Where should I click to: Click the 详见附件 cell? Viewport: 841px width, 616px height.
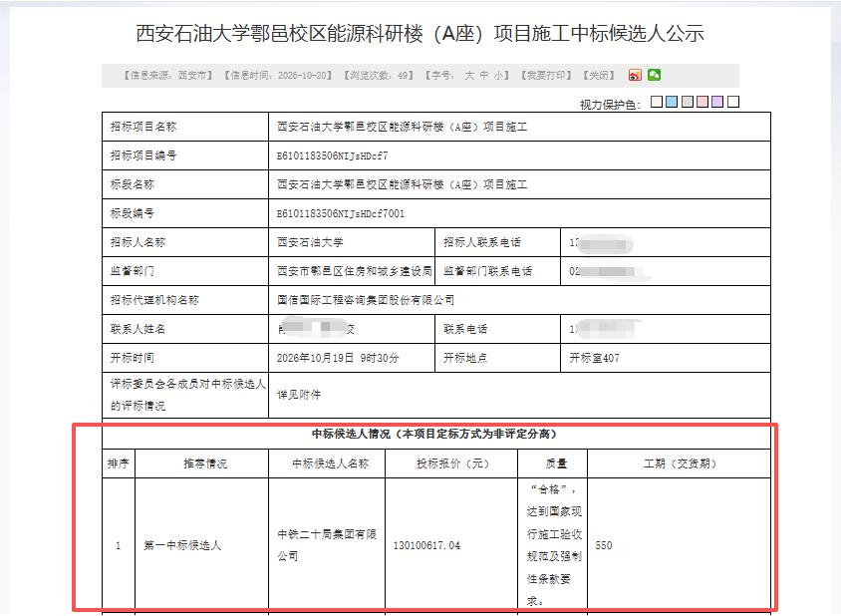519,395
